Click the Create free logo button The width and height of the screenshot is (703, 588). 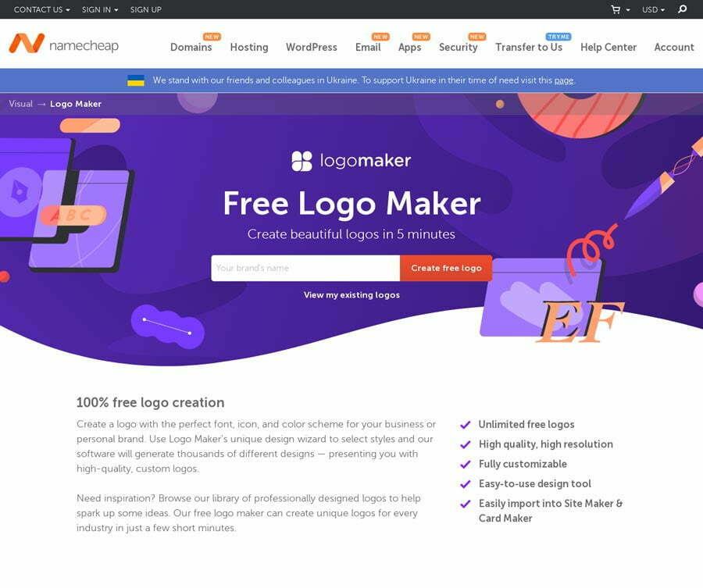coord(446,268)
